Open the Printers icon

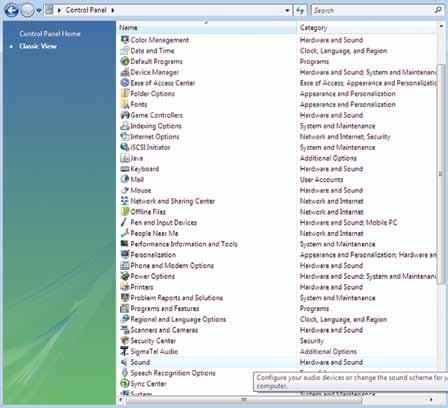tap(125, 287)
